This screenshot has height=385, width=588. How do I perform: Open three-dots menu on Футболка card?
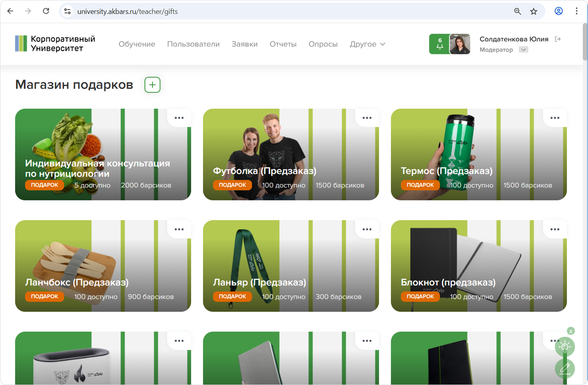367,118
